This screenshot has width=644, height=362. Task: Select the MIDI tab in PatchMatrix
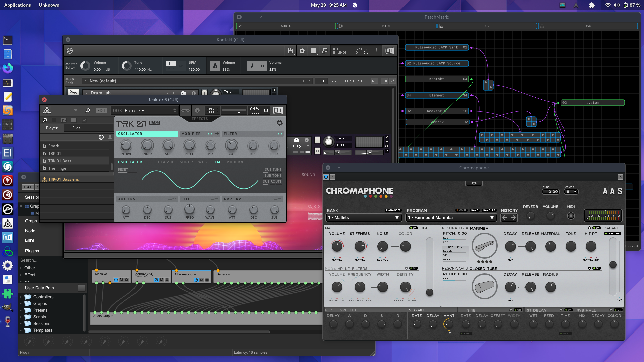[386, 26]
